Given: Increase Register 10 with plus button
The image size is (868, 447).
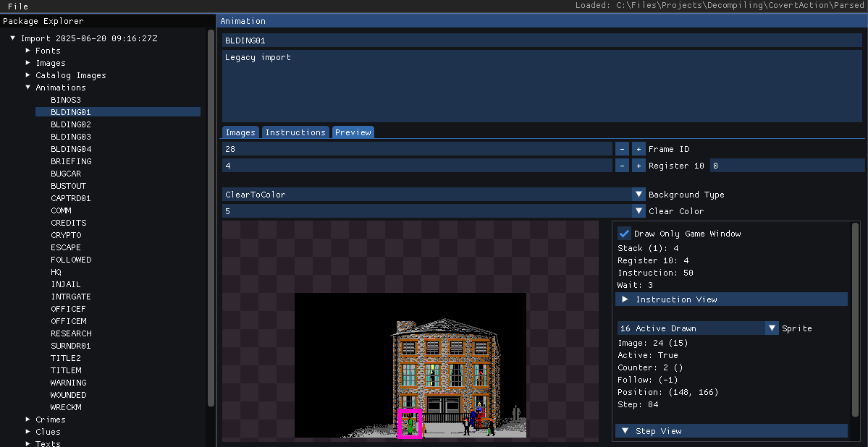Looking at the screenshot, I should coord(639,166).
